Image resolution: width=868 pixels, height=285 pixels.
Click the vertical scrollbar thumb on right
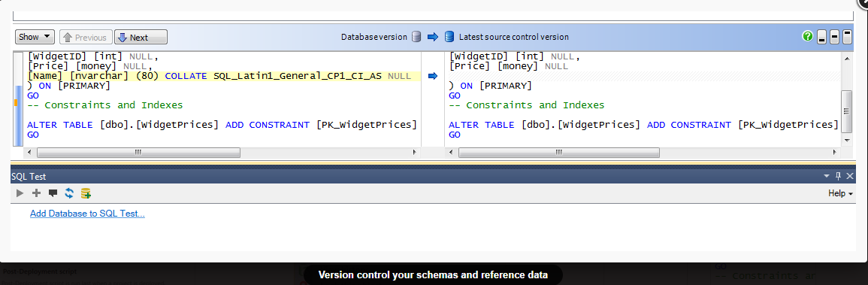[846, 111]
